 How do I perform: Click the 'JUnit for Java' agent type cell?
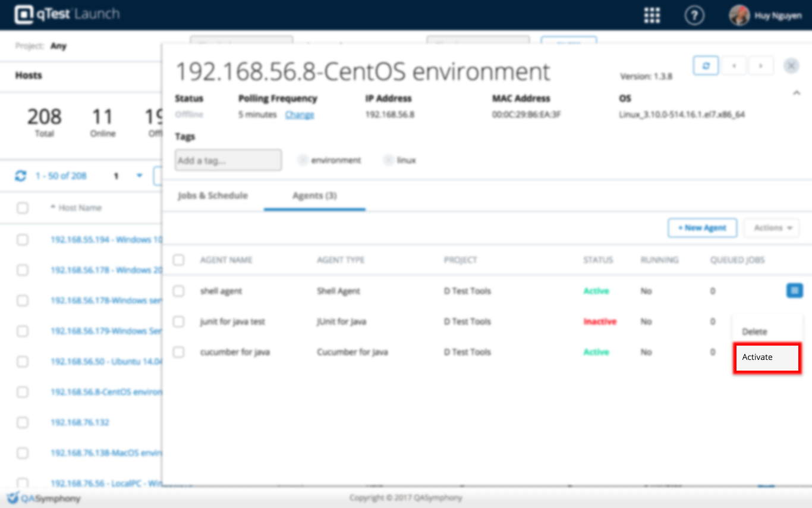click(341, 321)
